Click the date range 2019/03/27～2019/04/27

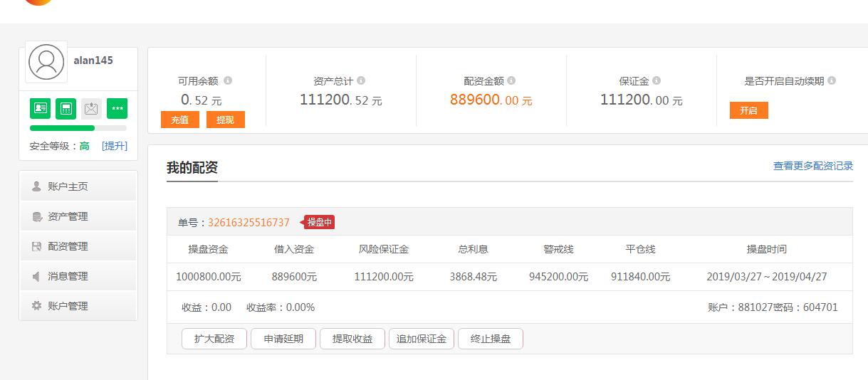point(767,277)
